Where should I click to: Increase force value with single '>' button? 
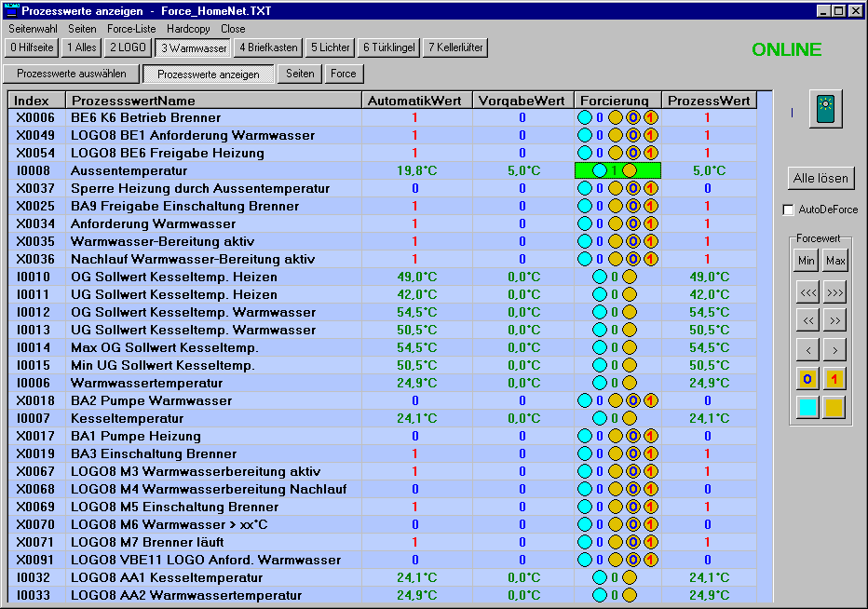[x=834, y=350]
